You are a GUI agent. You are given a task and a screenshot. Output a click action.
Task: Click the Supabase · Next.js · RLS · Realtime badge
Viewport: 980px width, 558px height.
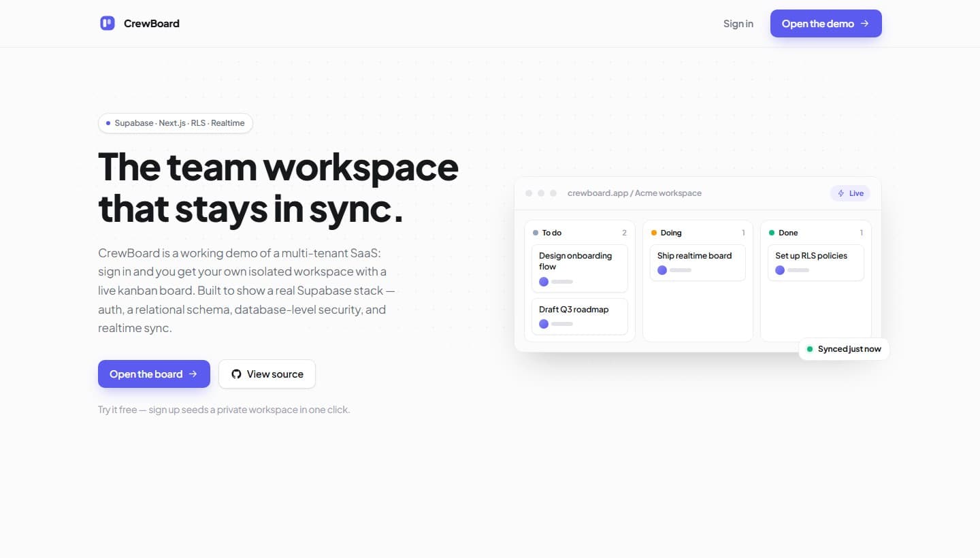pyautogui.click(x=176, y=123)
